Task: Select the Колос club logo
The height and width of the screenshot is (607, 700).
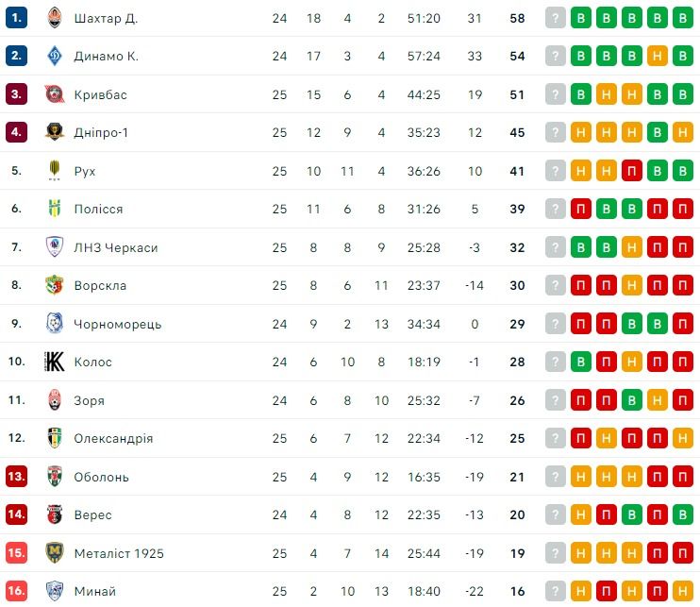Action: click(x=54, y=362)
